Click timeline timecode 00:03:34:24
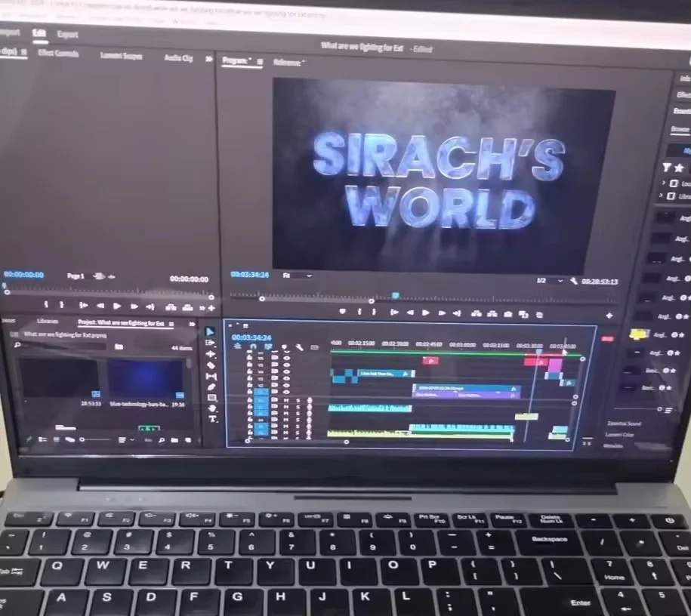The image size is (691, 616). tap(251, 337)
